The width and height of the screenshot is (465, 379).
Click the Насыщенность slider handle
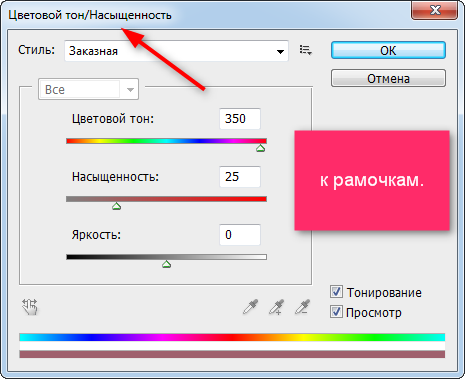pyautogui.click(x=116, y=206)
